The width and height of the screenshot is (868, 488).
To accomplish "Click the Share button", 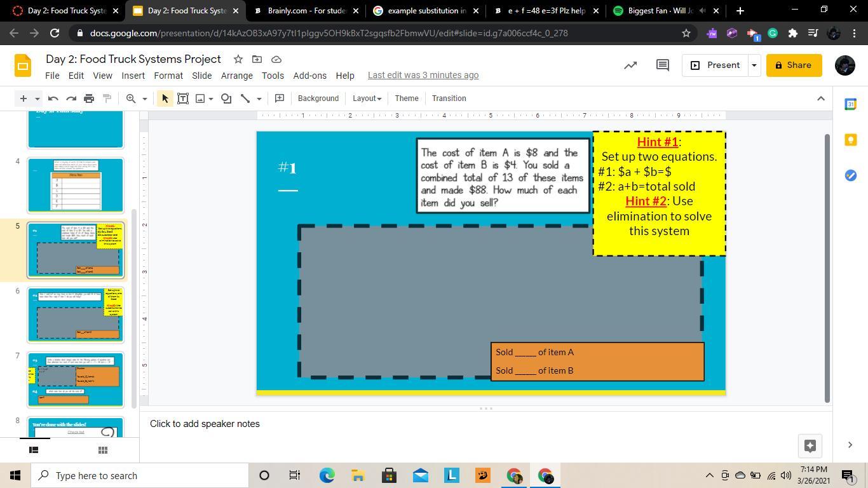I will [793, 65].
